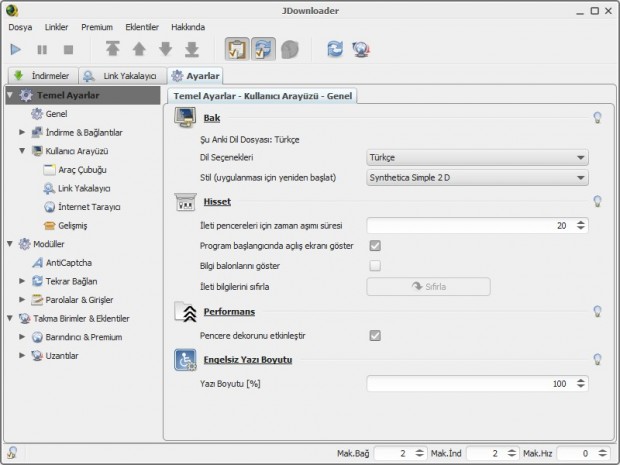620x465 pixels.
Task: Open the Hakkında menu
Action: 188,27
